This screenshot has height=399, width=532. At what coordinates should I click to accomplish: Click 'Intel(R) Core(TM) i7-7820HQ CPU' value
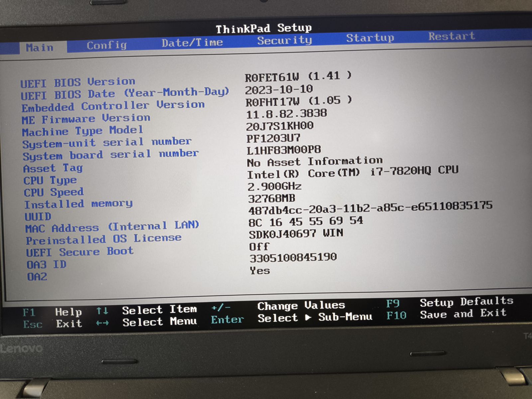[x=353, y=172]
